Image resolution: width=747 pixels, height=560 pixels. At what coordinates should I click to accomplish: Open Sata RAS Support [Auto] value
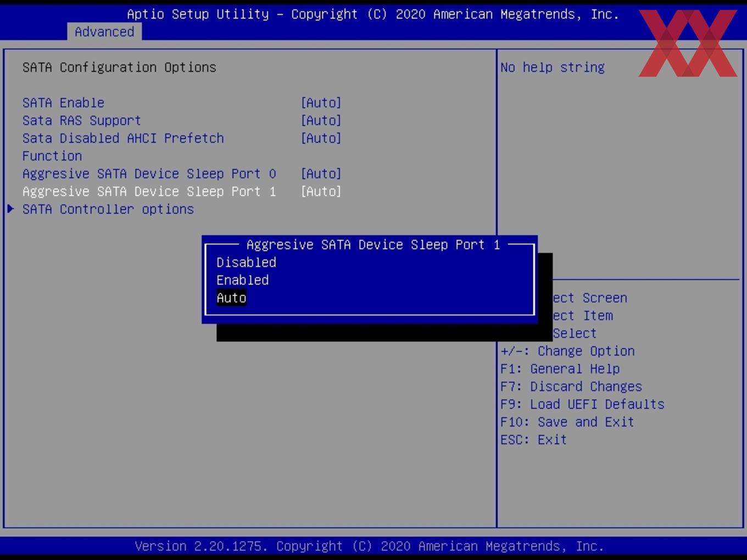[x=321, y=120]
